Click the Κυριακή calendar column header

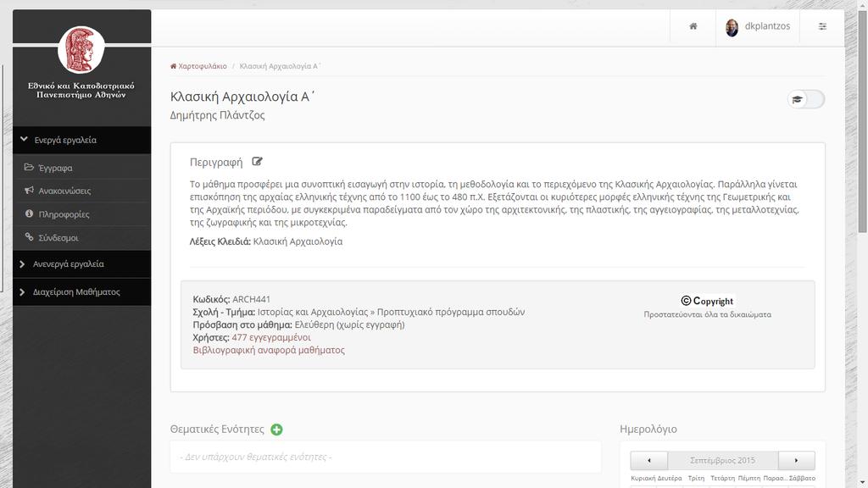[x=643, y=478]
